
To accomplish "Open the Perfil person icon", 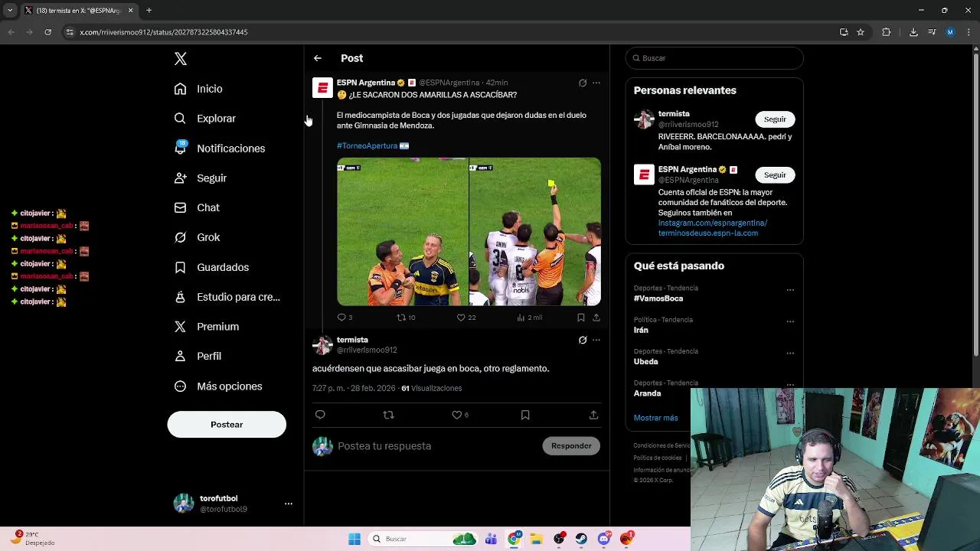I will pyautogui.click(x=180, y=356).
